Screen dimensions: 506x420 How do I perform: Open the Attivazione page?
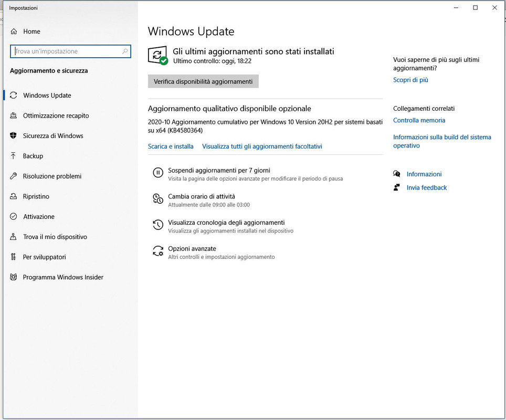(70, 216)
